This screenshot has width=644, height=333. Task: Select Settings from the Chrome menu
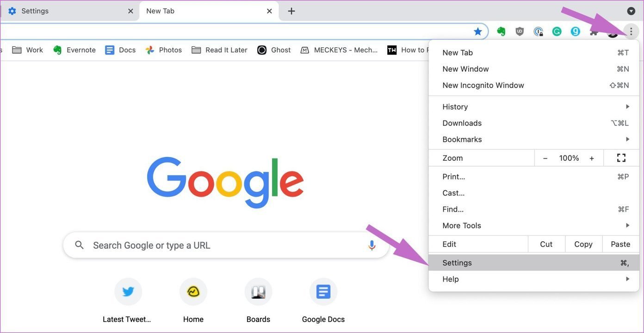coord(534,263)
